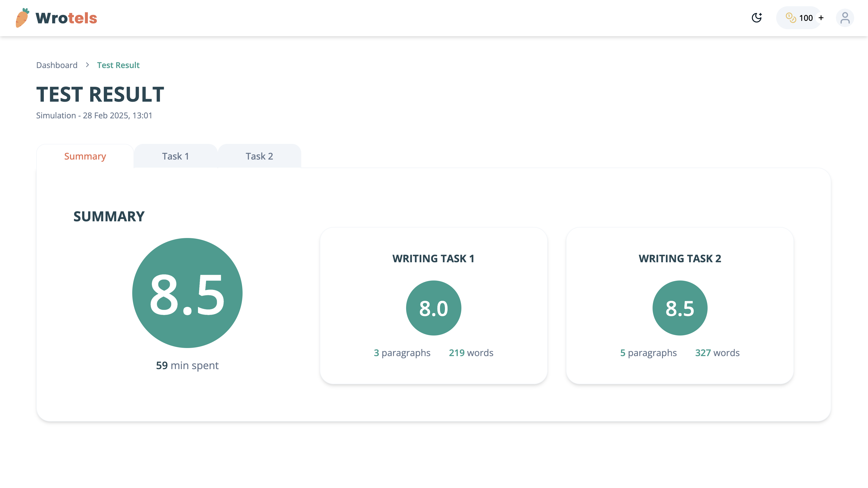Open the user profile avatar icon
The height and width of the screenshot is (488, 868).
(845, 18)
